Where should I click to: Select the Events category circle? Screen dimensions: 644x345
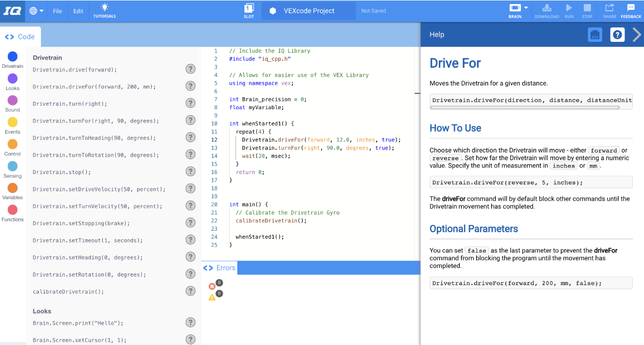click(12, 122)
